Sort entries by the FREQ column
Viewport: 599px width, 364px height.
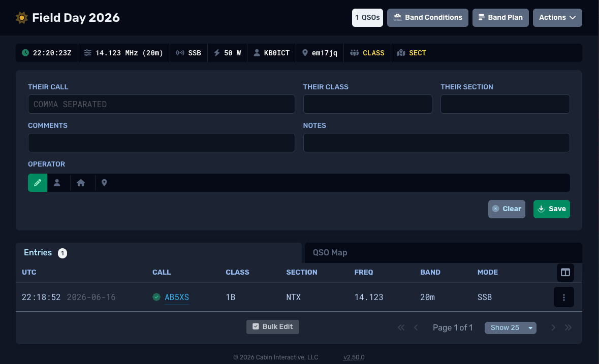(364, 273)
